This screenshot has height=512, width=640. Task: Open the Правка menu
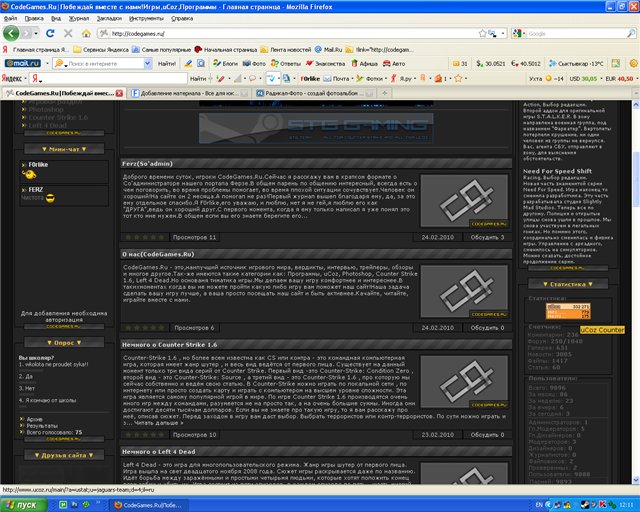pos(34,18)
